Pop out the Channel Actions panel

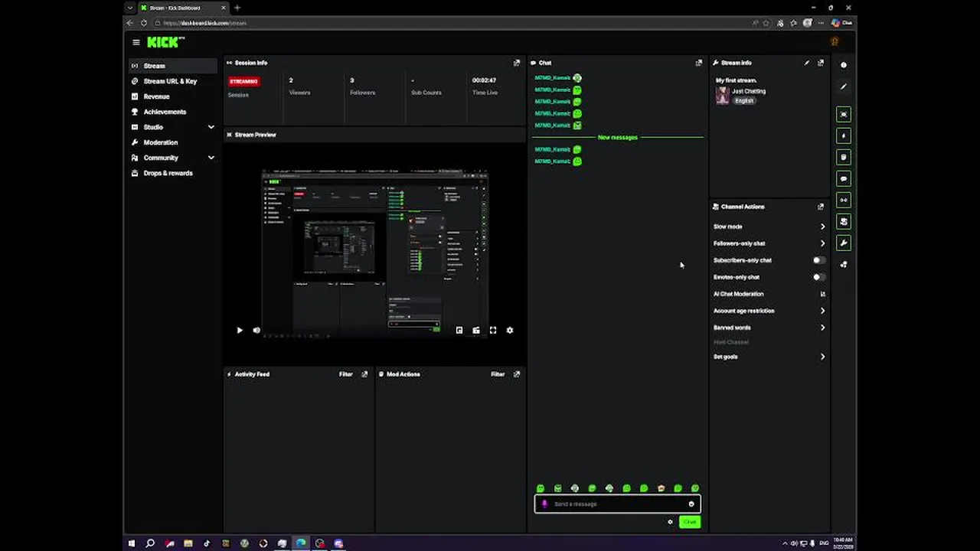coord(821,207)
